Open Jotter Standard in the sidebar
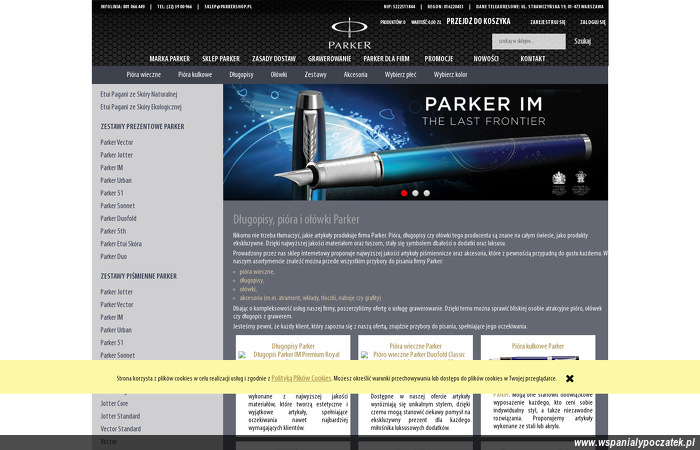This screenshot has width=700, height=450. (120, 416)
